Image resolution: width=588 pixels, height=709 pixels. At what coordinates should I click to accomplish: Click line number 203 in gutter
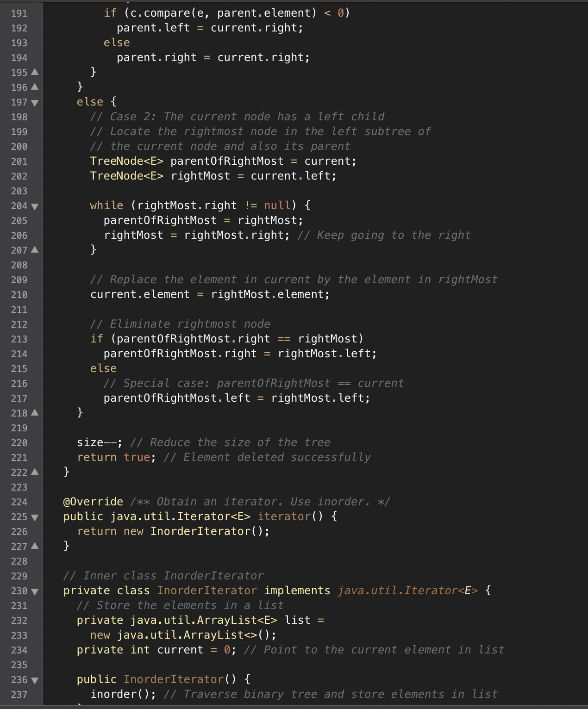click(19, 191)
